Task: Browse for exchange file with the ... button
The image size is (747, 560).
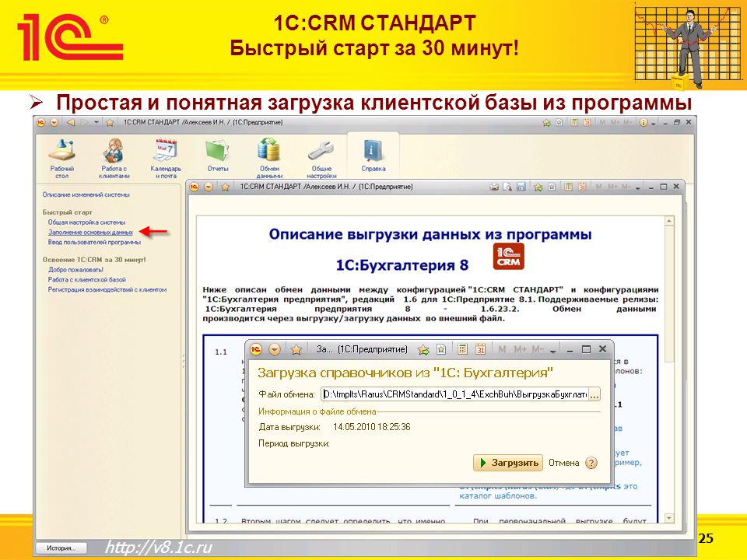Action: [594, 394]
